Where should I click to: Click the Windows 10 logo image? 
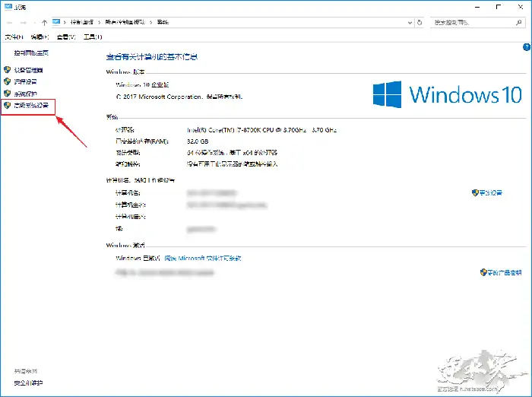(x=447, y=94)
